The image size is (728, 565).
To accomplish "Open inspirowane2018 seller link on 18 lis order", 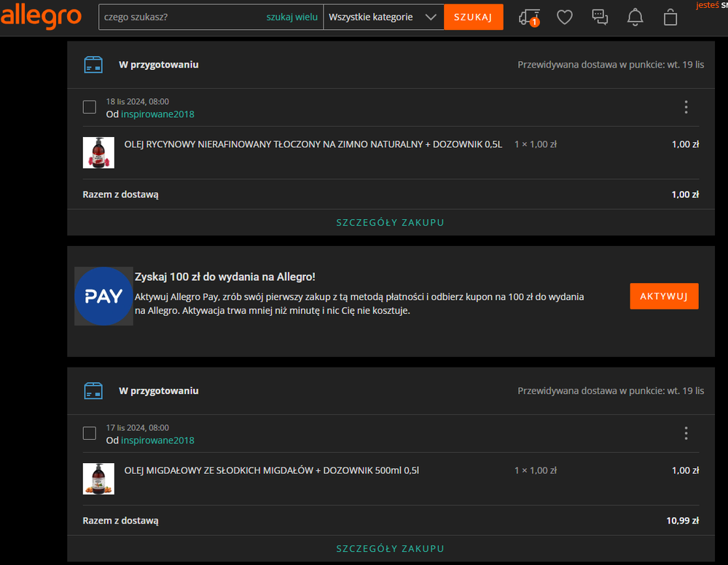I will pos(158,114).
